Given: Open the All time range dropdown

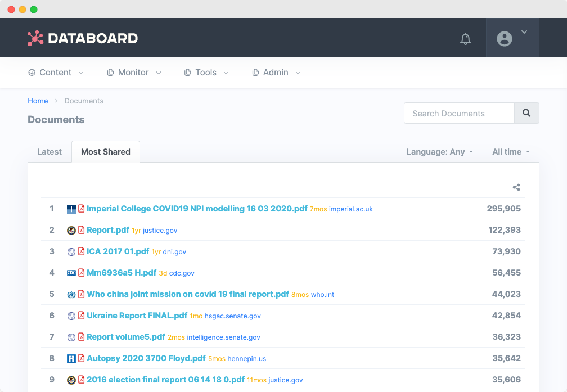Looking at the screenshot, I should point(511,152).
